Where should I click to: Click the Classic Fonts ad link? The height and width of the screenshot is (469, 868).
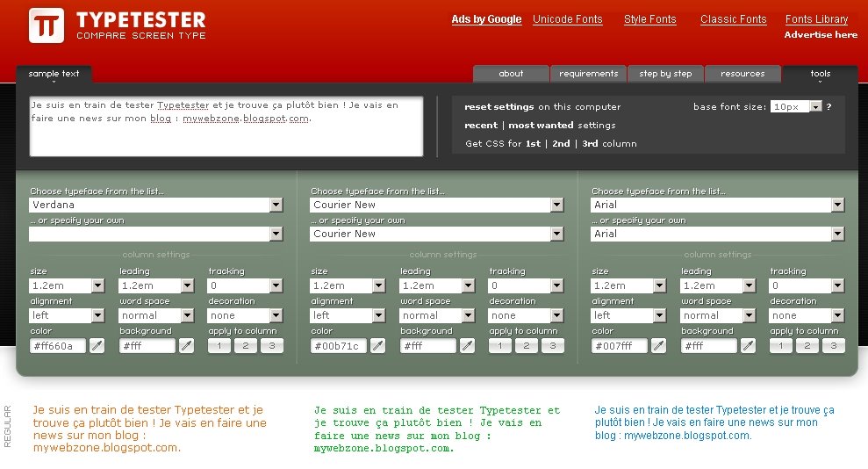(x=734, y=19)
